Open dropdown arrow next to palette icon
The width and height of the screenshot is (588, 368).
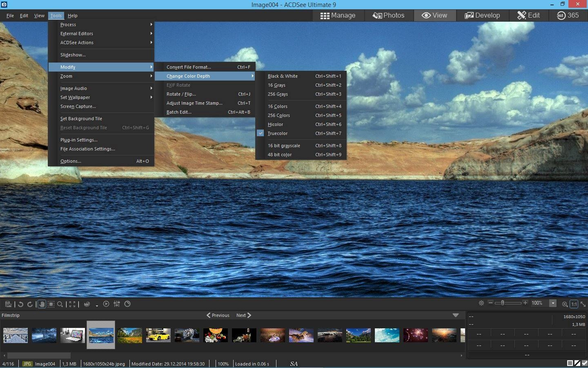(x=97, y=305)
